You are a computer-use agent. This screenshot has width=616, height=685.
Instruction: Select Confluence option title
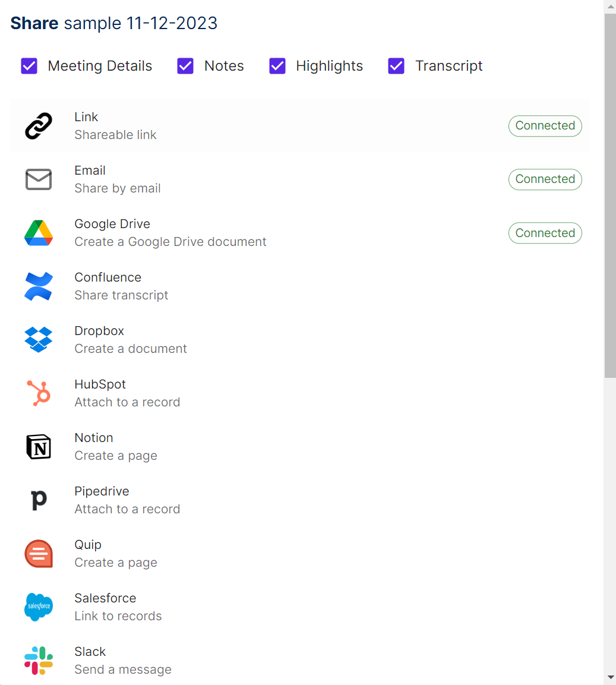point(108,277)
